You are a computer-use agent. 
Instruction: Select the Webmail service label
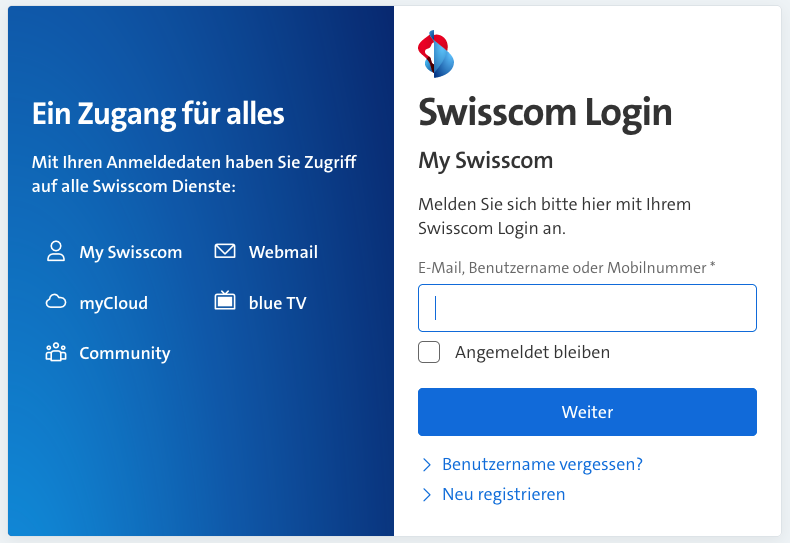click(283, 252)
